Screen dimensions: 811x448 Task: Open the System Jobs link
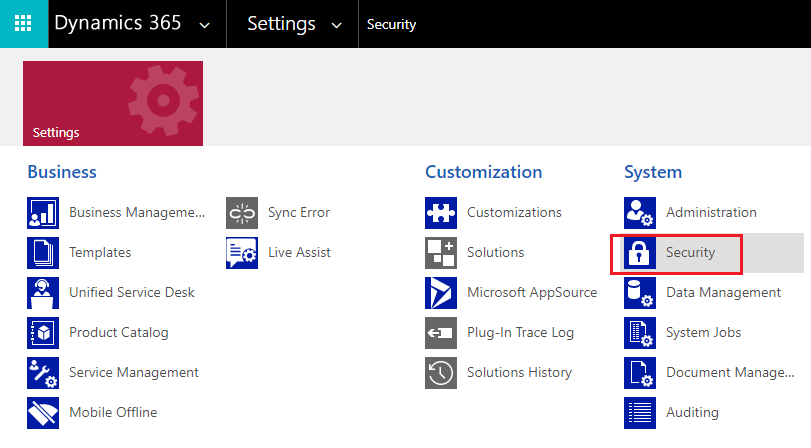click(703, 332)
